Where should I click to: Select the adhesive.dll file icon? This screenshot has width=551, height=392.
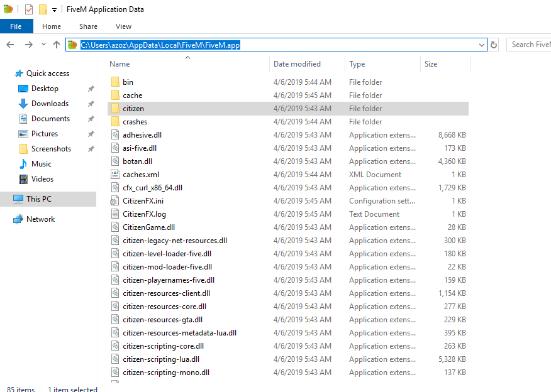[115, 135]
